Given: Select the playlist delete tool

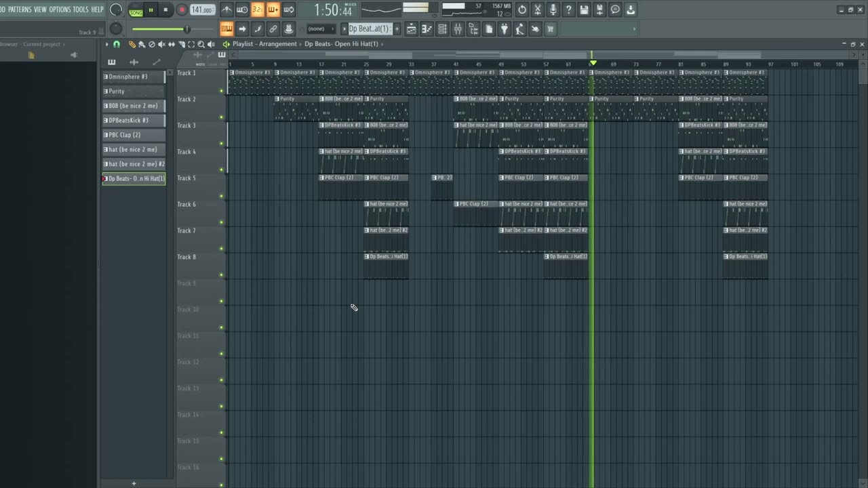Looking at the screenshot, I should (152, 44).
